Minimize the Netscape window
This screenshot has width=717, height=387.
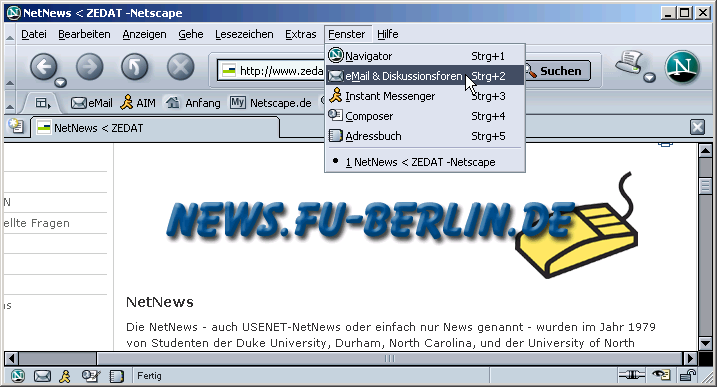click(x=668, y=13)
